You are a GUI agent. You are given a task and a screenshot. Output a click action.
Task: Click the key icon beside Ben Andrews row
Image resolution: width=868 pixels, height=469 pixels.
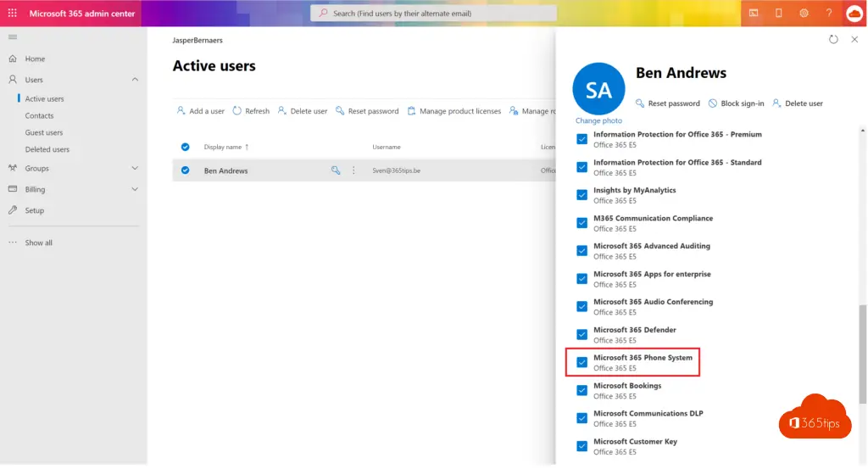[336, 170]
